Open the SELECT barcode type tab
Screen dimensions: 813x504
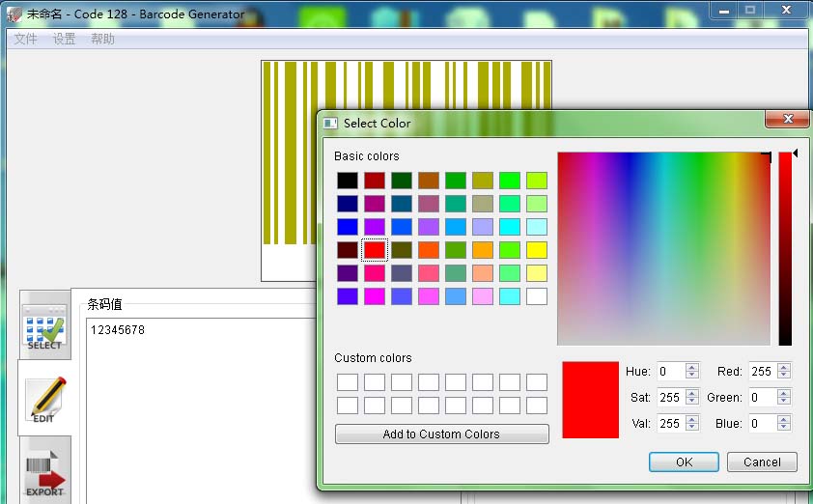pyautogui.click(x=44, y=325)
